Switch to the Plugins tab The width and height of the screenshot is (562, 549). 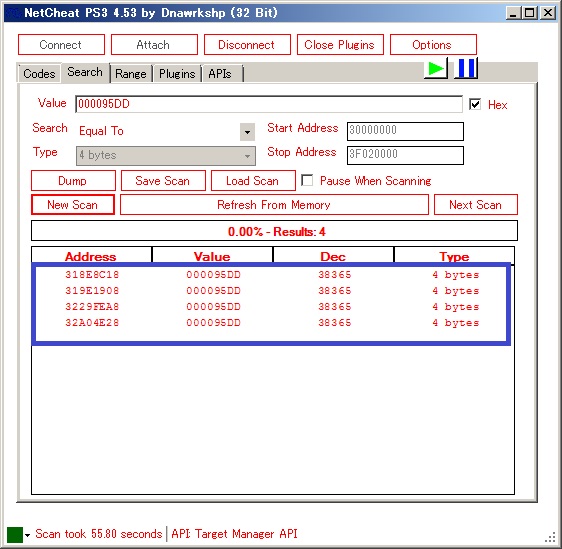click(177, 74)
